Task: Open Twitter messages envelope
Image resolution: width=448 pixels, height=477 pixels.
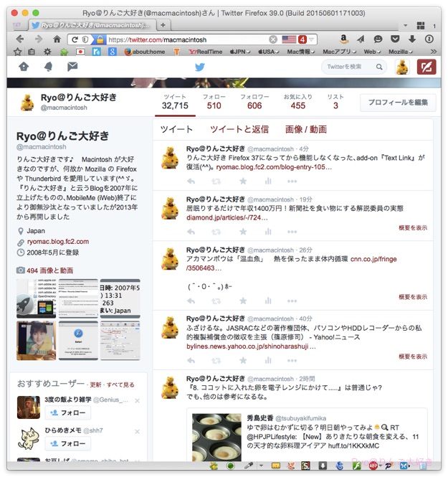Action: (72, 66)
